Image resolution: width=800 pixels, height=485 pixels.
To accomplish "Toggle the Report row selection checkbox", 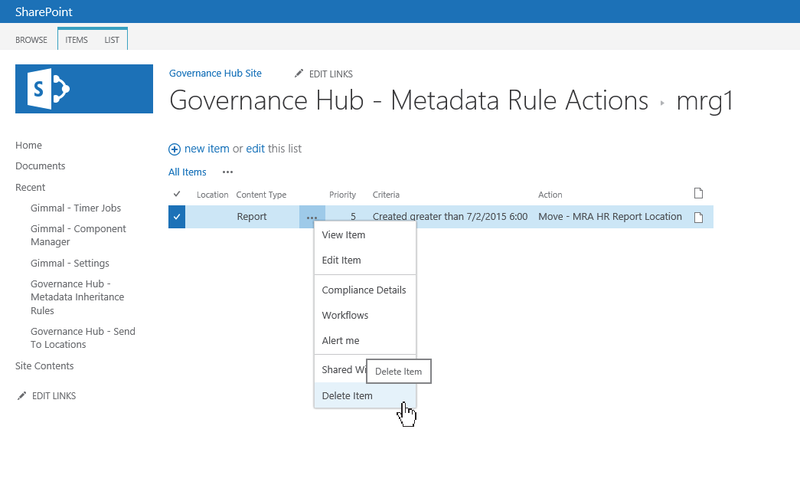I will (177, 217).
